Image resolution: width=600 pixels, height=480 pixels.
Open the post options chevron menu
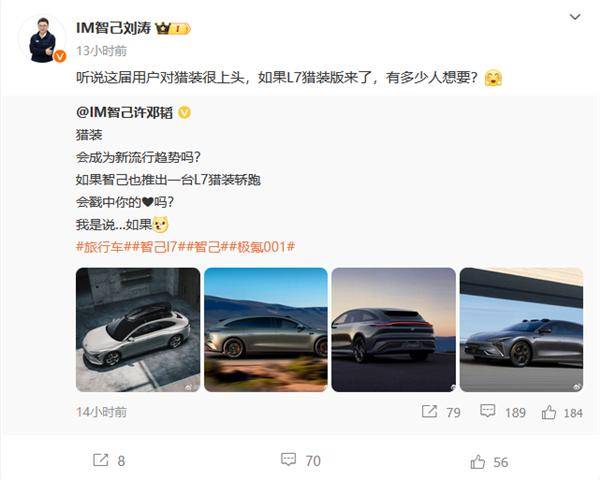[575, 17]
